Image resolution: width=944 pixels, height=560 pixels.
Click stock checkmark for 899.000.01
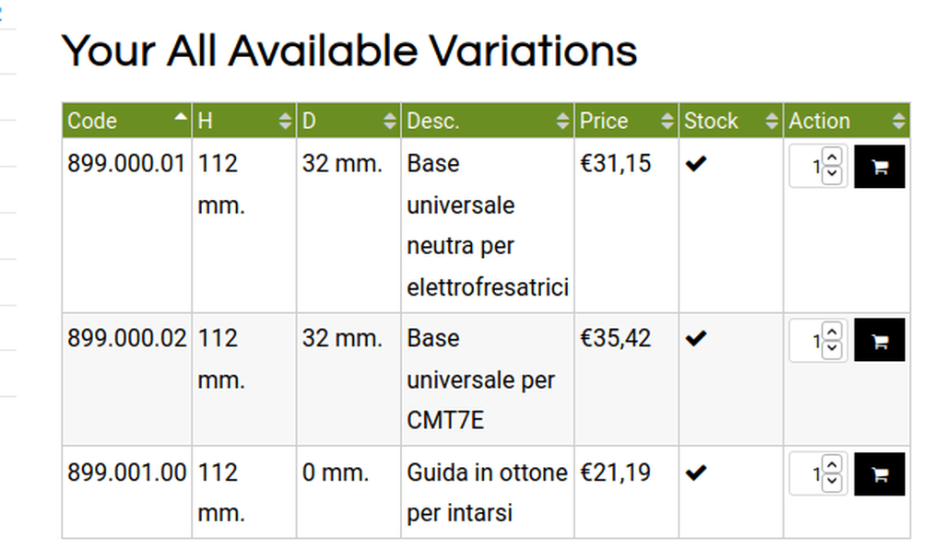[696, 164]
